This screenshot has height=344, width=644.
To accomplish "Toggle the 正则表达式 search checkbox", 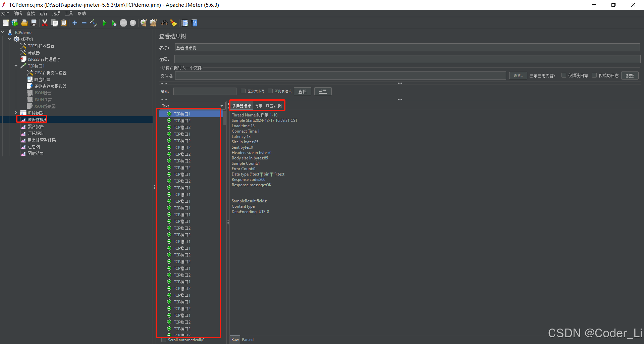I will (x=270, y=91).
